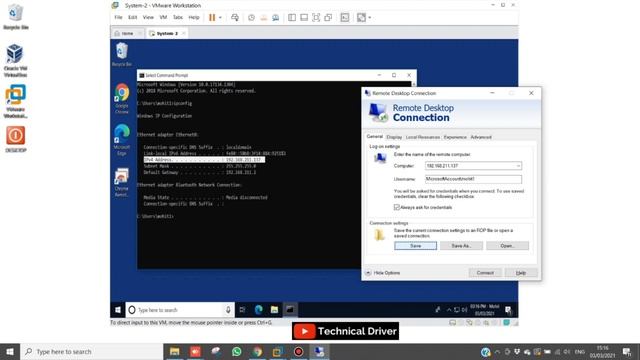
Task: Click the VMware pause VM button
Action: click(212, 18)
